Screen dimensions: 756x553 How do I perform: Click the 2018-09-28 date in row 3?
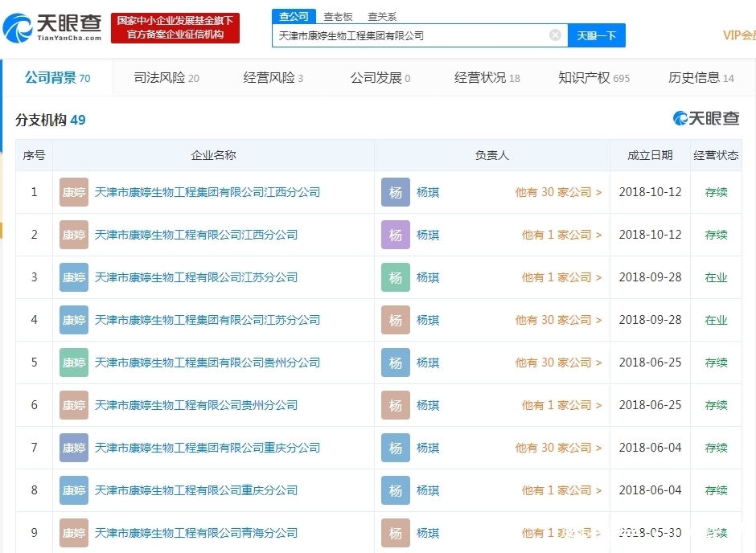(x=650, y=277)
